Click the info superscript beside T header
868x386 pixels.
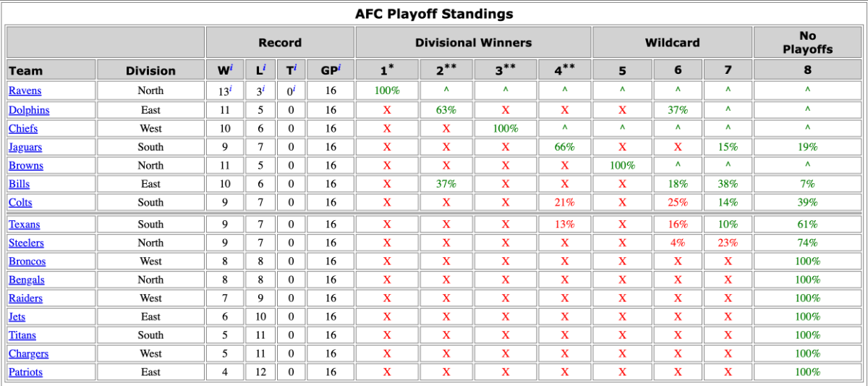[x=295, y=67]
